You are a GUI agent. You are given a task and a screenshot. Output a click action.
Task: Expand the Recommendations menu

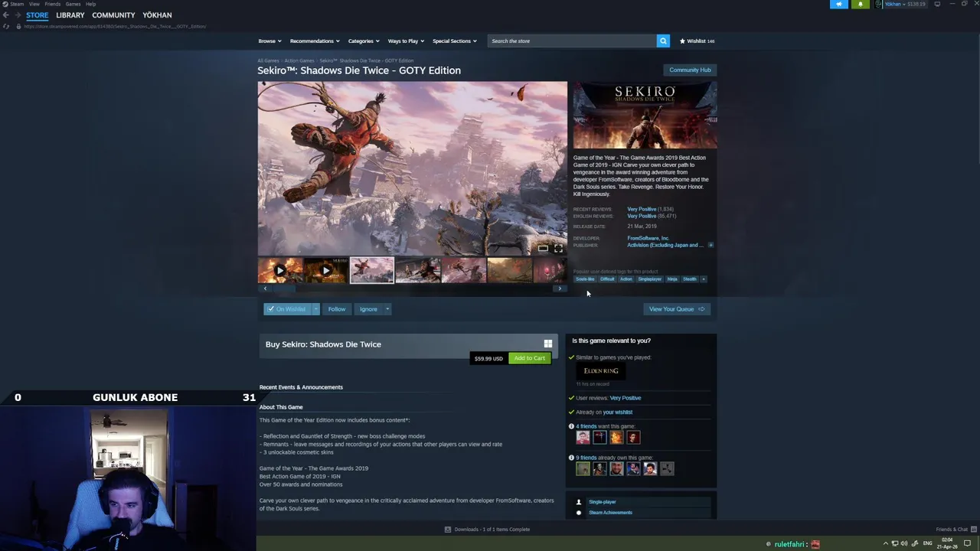(x=314, y=41)
